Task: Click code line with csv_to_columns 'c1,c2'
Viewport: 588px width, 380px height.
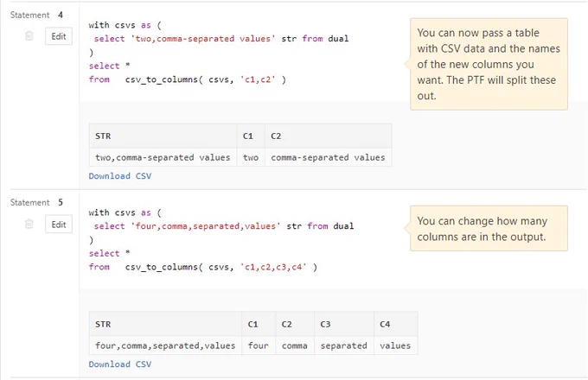Action: [x=187, y=79]
